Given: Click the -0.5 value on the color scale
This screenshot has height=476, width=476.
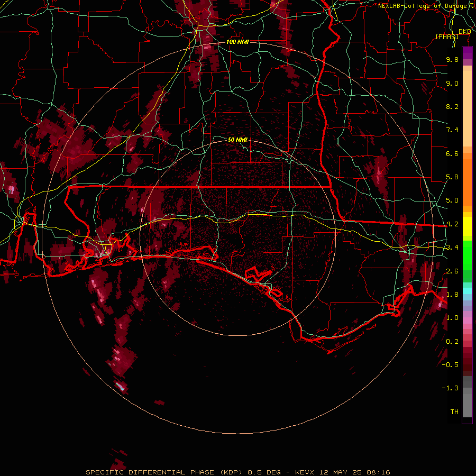Looking at the screenshot, I should tap(450, 365).
